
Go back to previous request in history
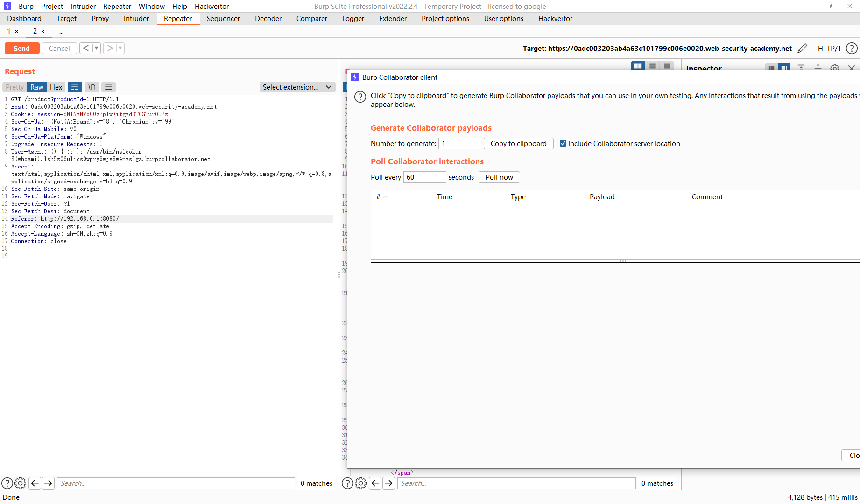click(x=86, y=48)
